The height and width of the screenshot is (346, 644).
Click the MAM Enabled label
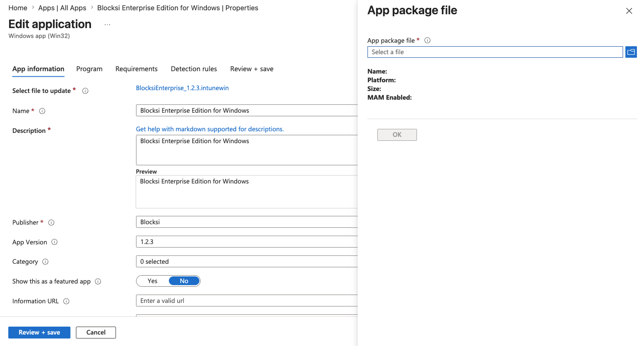point(390,98)
